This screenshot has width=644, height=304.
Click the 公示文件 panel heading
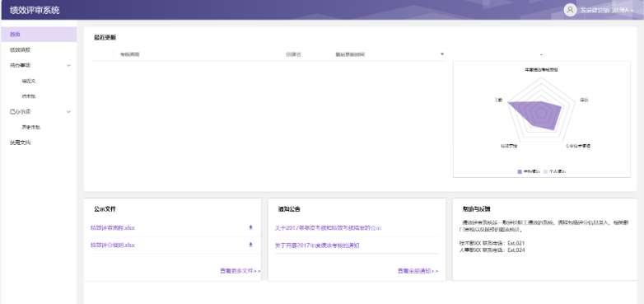[x=105, y=209]
